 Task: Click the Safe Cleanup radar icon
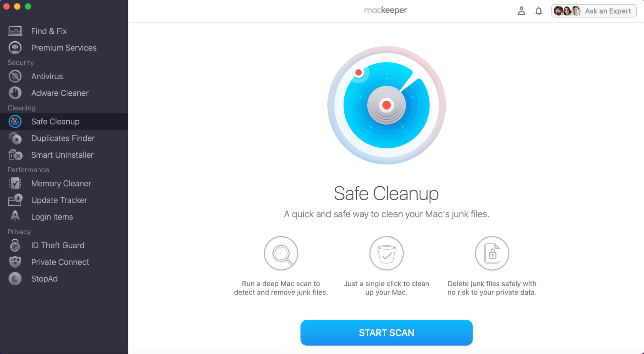14,121
